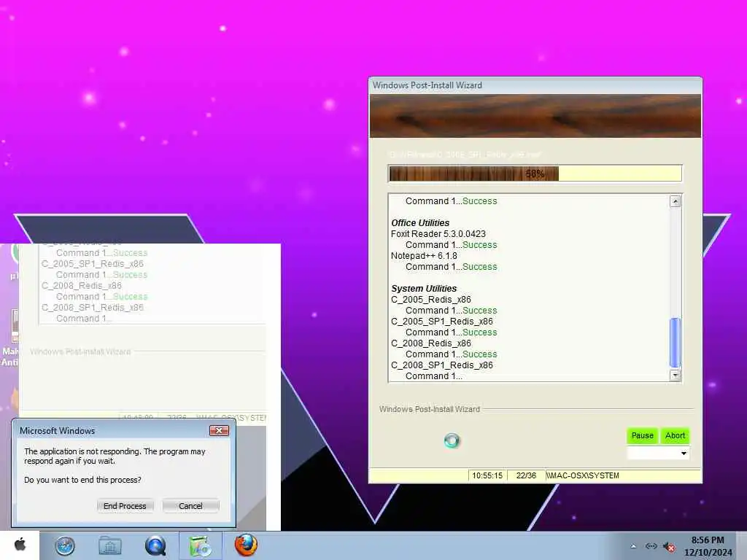Open the dropdown below Pause and Abort

[658, 453]
